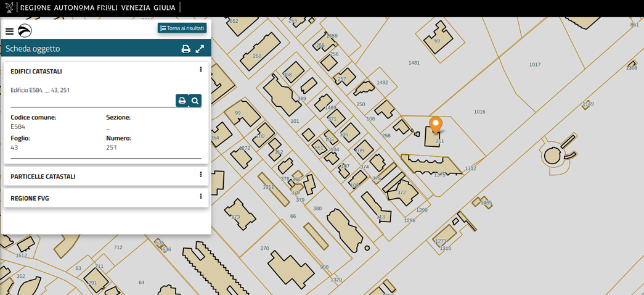Viewport: 644px width, 295px height.
Task: Select parcel 1016 on the map
Action: tap(479, 112)
